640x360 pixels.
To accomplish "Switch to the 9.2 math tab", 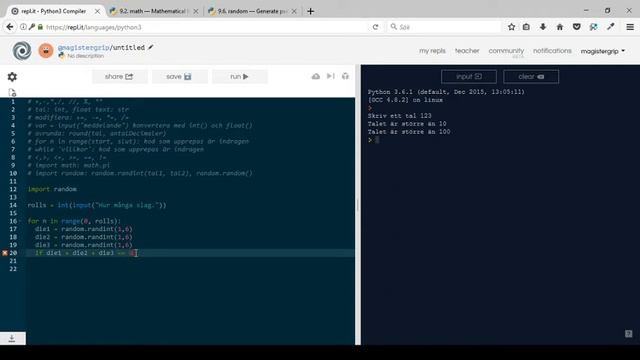I will [x=152, y=11].
